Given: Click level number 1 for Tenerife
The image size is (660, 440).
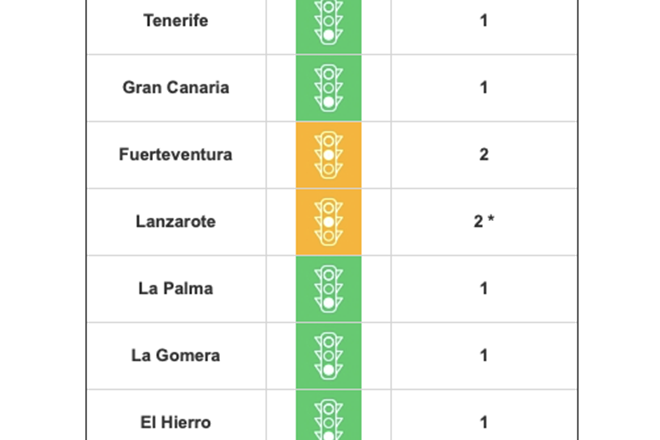Looking at the screenshot, I should pyautogui.click(x=484, y=21).
